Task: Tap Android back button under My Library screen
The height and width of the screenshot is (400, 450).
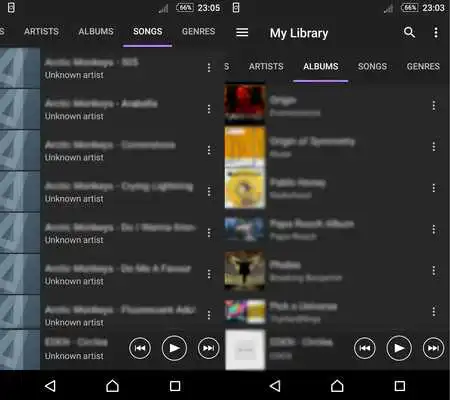Action: [275, 386]
